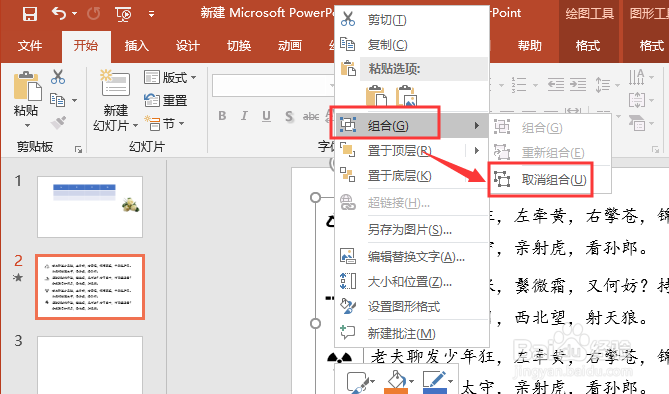Click the Save icon in quick access toolbar
Viewport: 669px width, 394px height.
pos(30,14)
